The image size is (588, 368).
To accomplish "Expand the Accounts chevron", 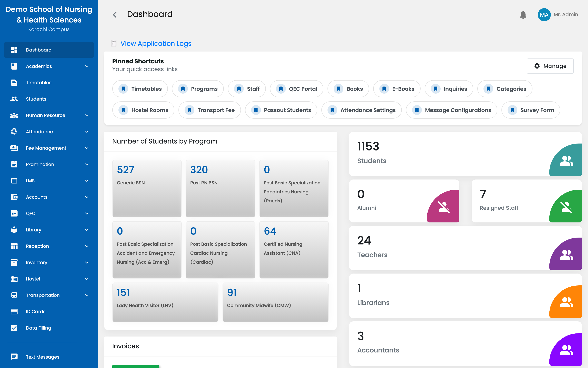I will point(87,197).
